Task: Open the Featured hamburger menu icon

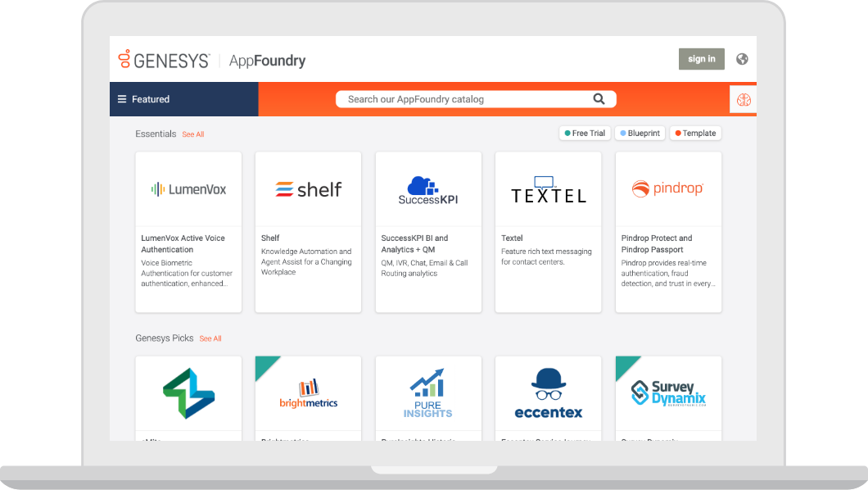Action: click(x=122, y=99)
